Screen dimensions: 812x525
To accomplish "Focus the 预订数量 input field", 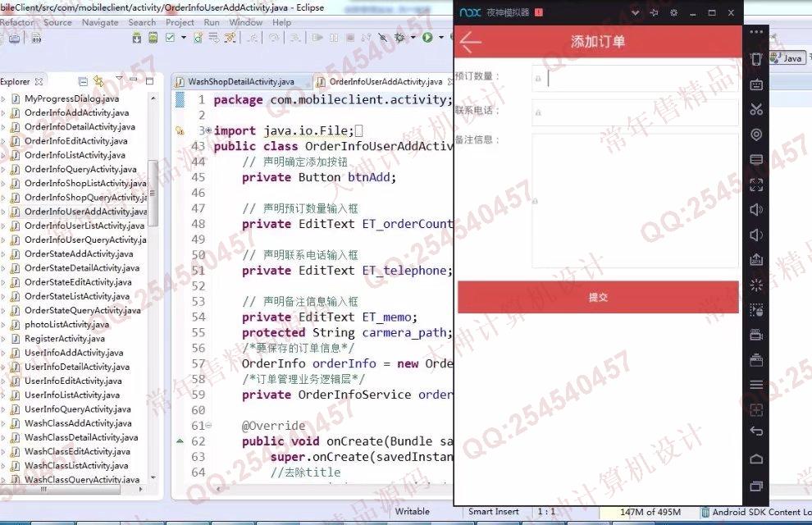I will coord(635,78).
